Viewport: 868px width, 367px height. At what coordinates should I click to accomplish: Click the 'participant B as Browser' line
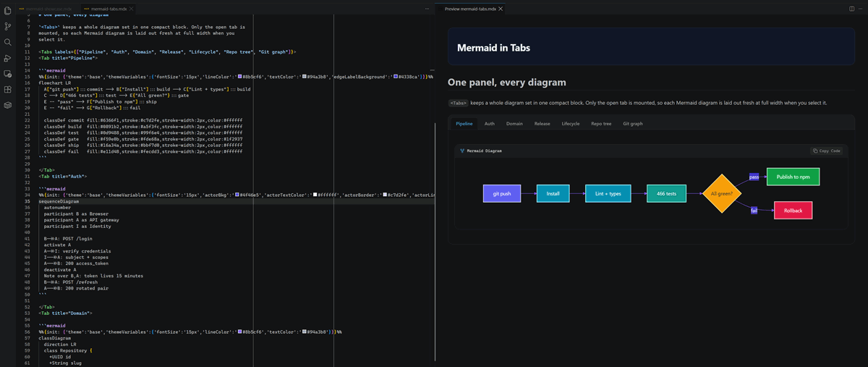[76, 214]
